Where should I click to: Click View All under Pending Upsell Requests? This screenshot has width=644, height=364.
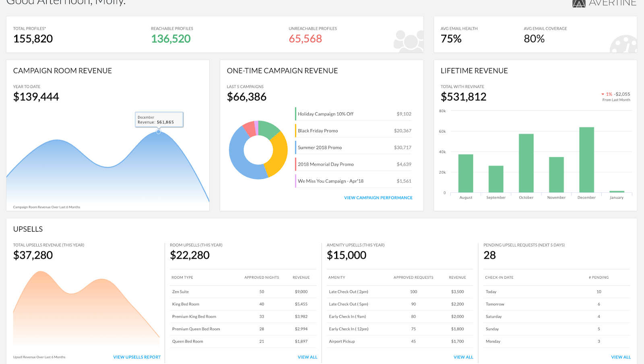click(621, 357)
